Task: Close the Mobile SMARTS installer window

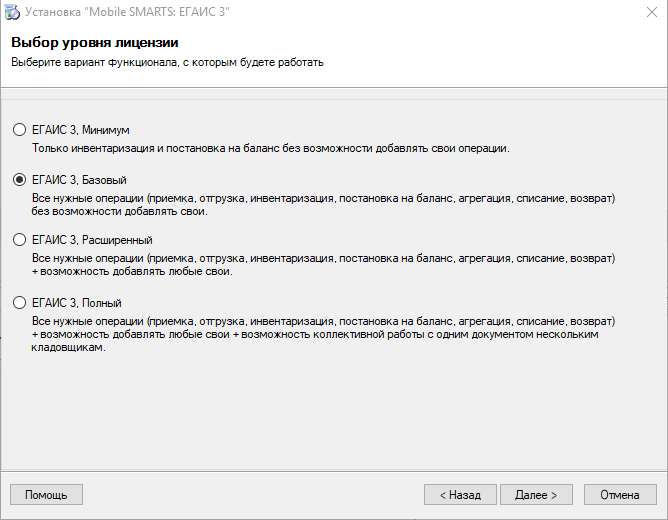Action: (x=651, y=12)
